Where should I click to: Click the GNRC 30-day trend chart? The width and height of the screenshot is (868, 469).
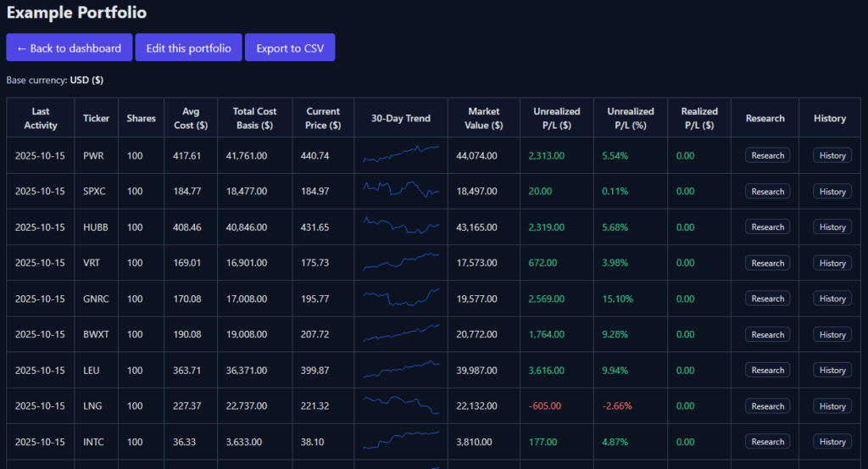click(x=401, y=298)
